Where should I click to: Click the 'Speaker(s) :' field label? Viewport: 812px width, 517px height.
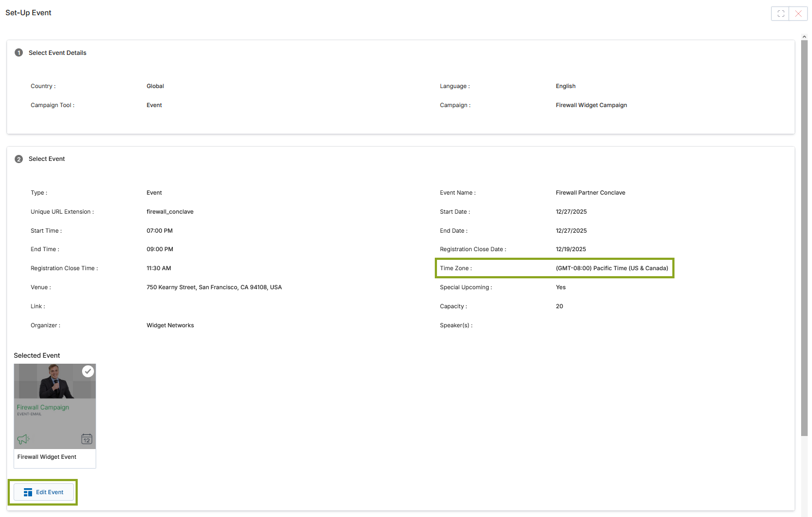(x=456, y=326)
